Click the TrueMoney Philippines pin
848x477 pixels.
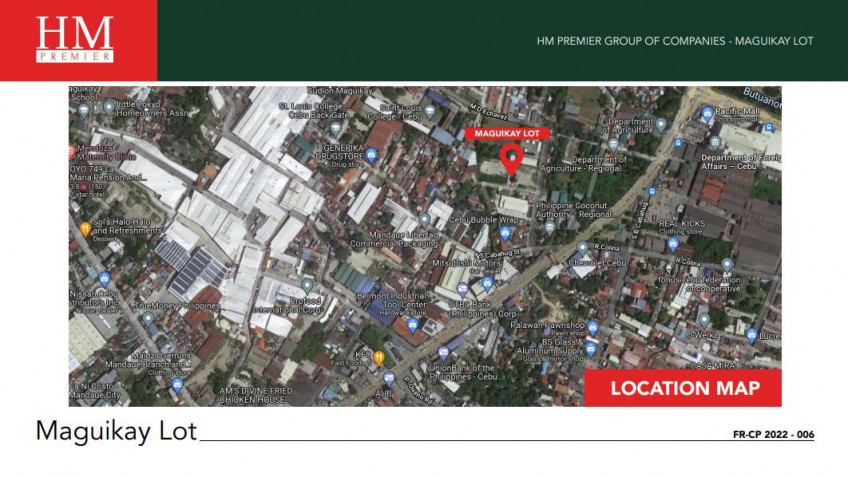148,319
